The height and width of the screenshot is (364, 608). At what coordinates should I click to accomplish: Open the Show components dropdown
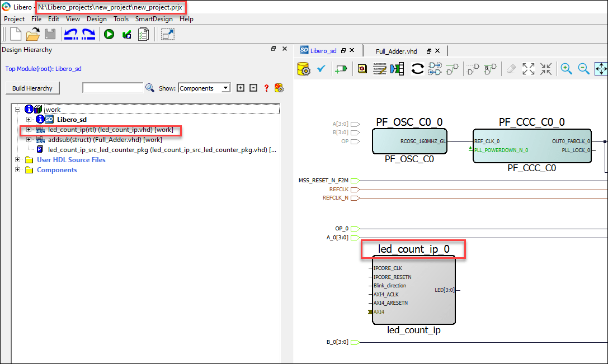pyautogui.click(x=205, y=87)
